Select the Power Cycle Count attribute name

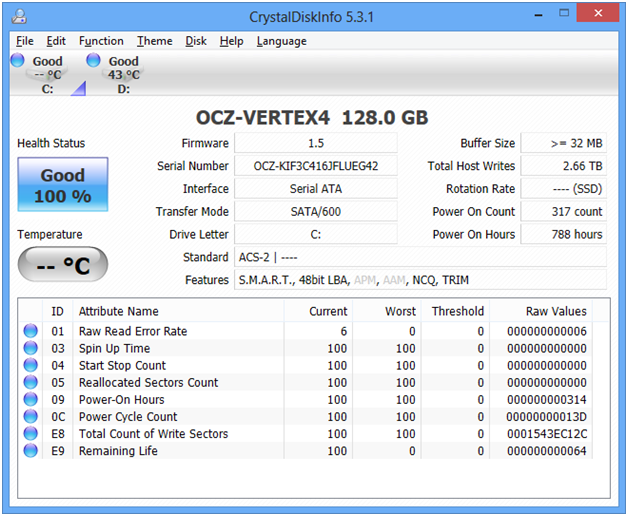click(128, 417)
